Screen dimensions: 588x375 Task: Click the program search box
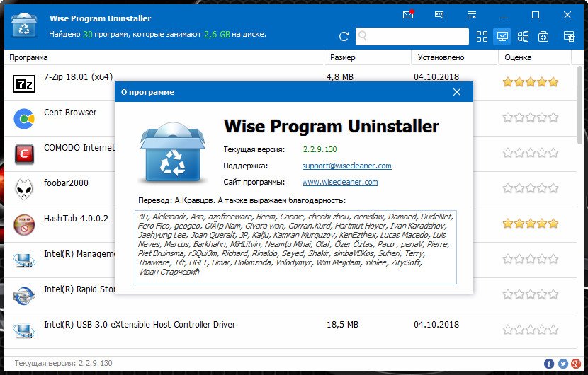point(412,36)
